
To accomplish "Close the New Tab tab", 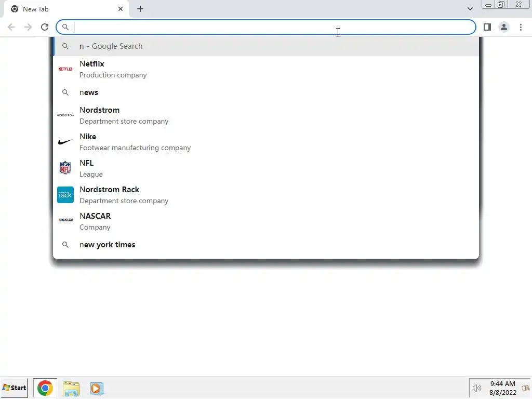I will pos(121,9).
